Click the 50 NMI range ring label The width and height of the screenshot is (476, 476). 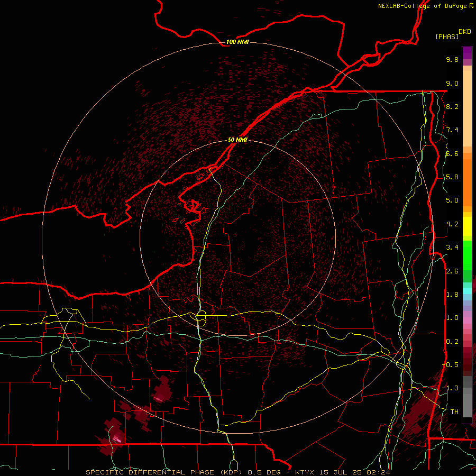coord(237,140)
